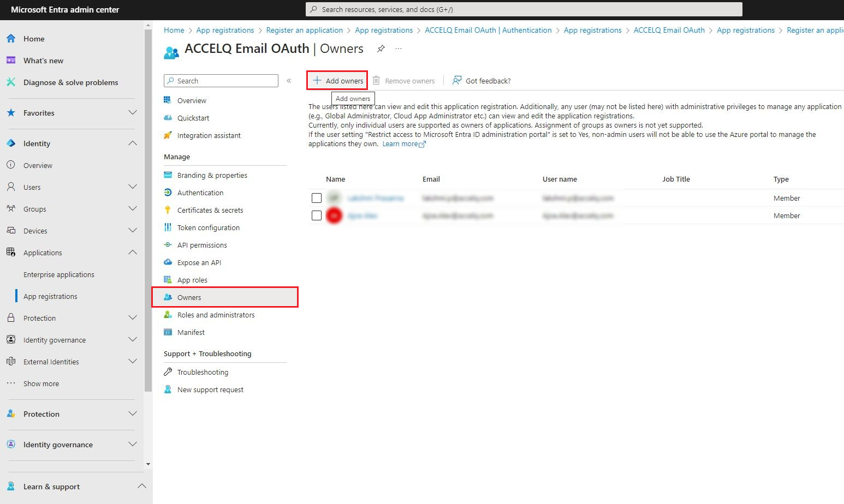Select Token configuration in the Manage menu
Viewport: 844px width, 504px height.
pos(207,227)
